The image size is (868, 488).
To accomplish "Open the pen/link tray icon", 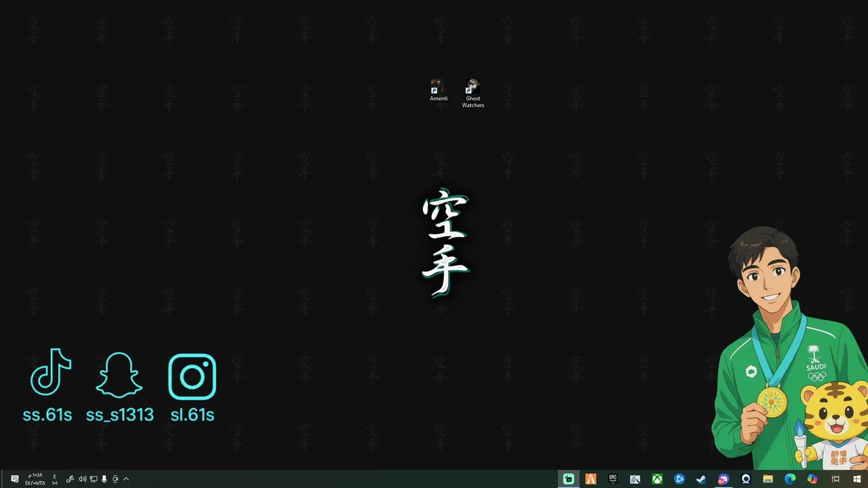I will click(x=70, y=479).
